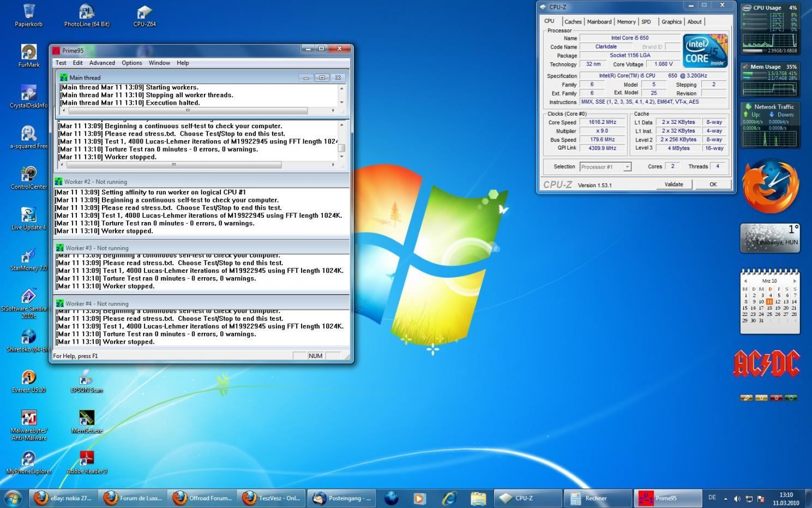812x508 pixels.
Task: Open the Adobe Reader 9 desktop icon
Action: coord(87,459)
